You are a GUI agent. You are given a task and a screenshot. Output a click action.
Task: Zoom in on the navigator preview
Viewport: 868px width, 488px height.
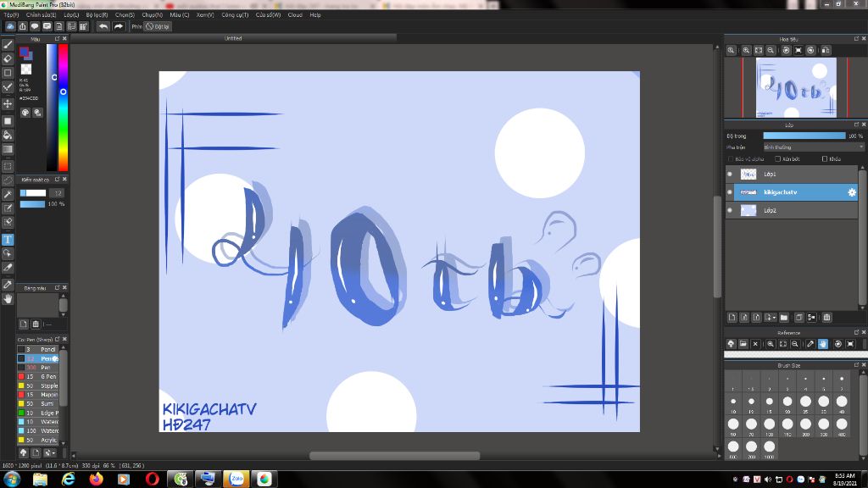pos(746,50)
